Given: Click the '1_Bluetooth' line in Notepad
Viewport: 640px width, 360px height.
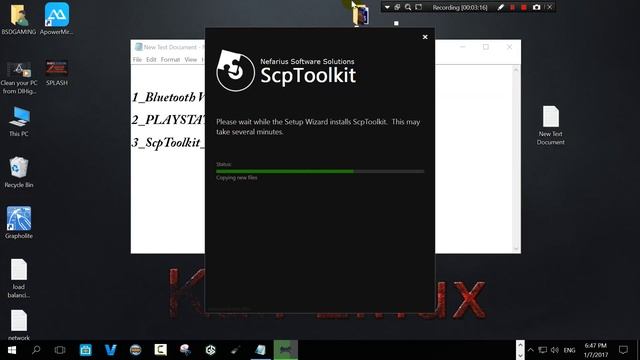Looking at the screenshot, I should coord(168,97).
